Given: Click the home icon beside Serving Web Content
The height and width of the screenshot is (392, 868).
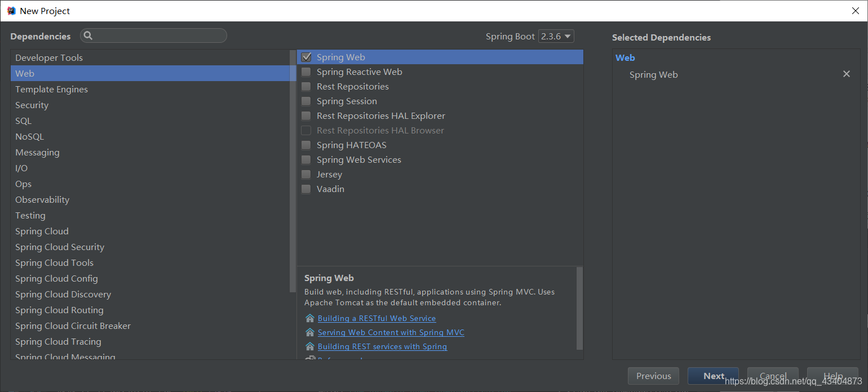Looking at the screenshot, I should pyautogui.click(x=309, y=333).
